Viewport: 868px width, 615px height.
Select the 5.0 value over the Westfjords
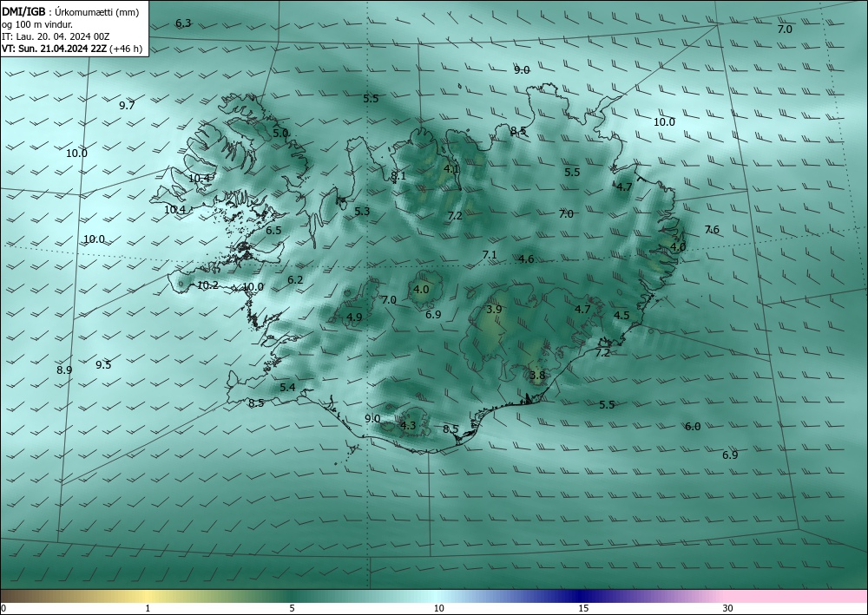click(x=280, y=133)
